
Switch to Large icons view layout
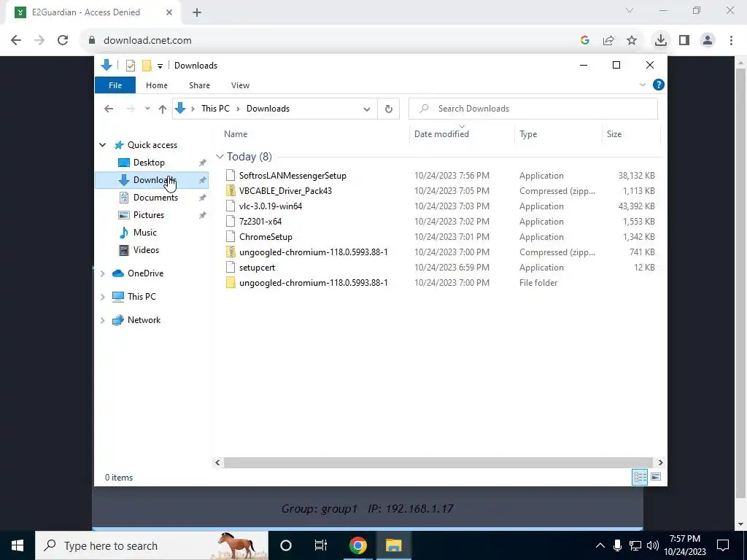coord(656,477)
